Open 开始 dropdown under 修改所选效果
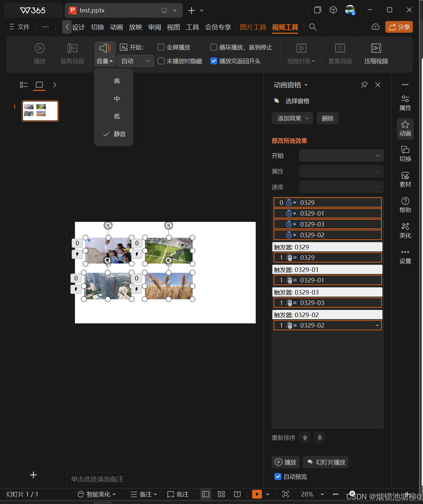Screen dimensions: 423x504 click(x=341, y=155)
